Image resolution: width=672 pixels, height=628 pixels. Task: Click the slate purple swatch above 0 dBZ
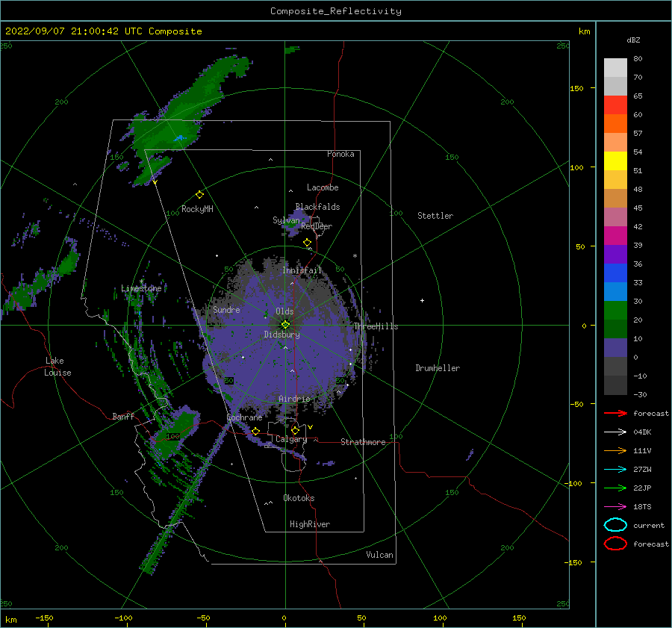(615, 347)
